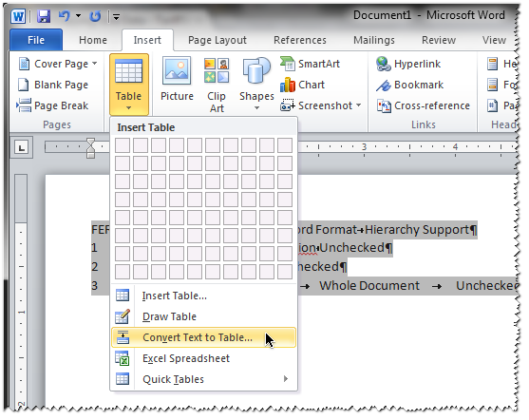This screenshot has width=529, height=420.
Task: Click the Undo arrow icon
Action: pyautogui.click(x=64, y=15)
